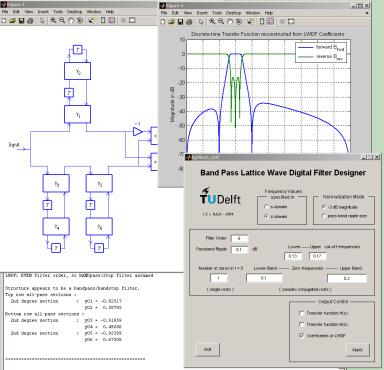Select Edit Plot arrow in Figure 4 toolbar
This screenshot has width=384, height=370.
(201, 22)
